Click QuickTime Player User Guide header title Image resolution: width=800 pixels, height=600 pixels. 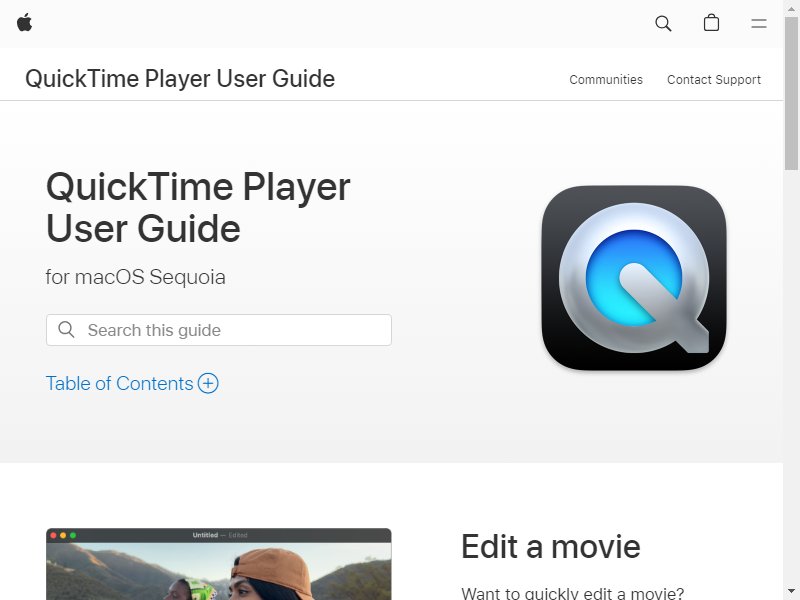pos(180,79)
